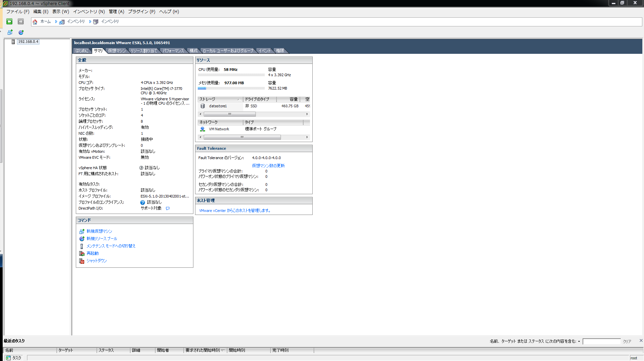Switch to the 構成 tab

coord(193,51)
